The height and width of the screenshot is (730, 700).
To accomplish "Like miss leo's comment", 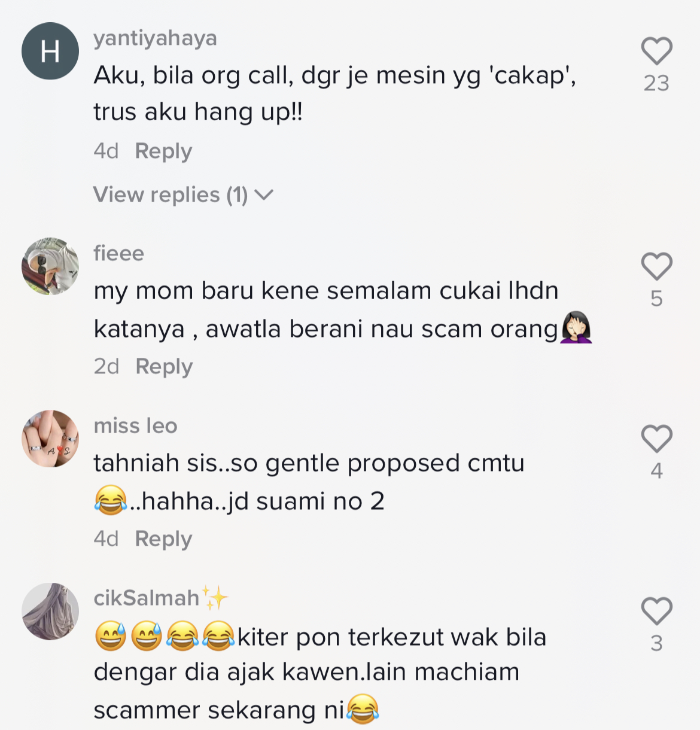I will pyautogui.click(x=657, y=439).
